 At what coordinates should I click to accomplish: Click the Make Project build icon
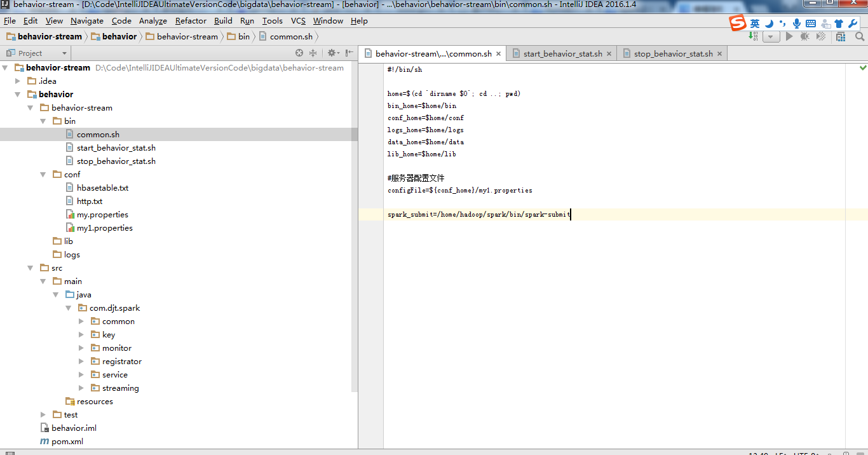[x=753, y=37]
